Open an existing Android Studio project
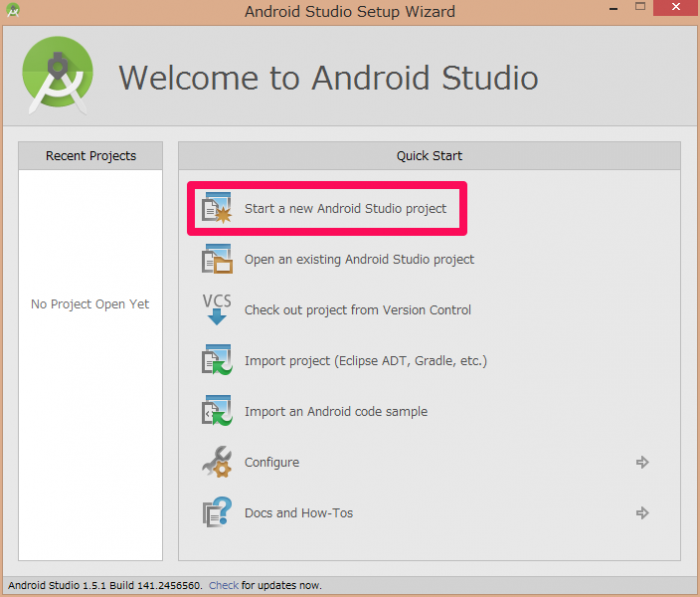The image size is (700, 597). pyautogui.click(x=359, y=259)
